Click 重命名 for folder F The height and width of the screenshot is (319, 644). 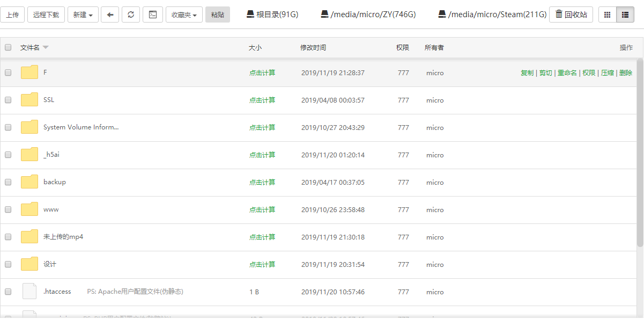click(567, 73)
